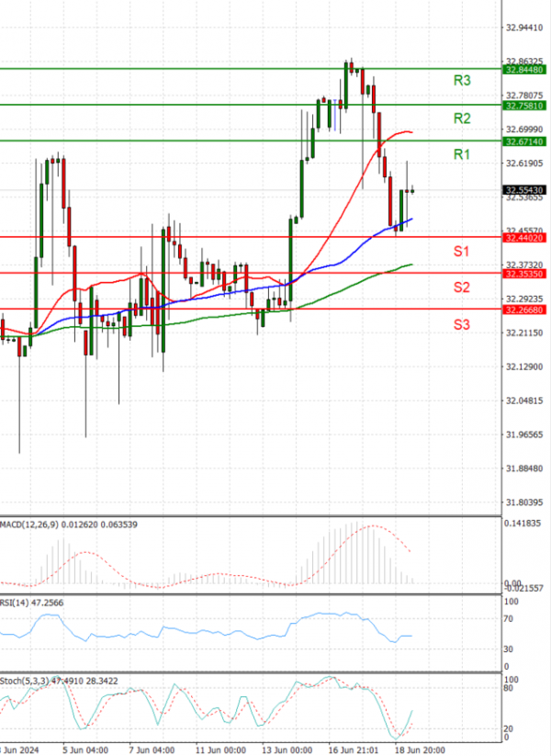This screenshot has width=551, height=756.
Task: Click the 32.29235 axis value
Action: pos(524,299)
